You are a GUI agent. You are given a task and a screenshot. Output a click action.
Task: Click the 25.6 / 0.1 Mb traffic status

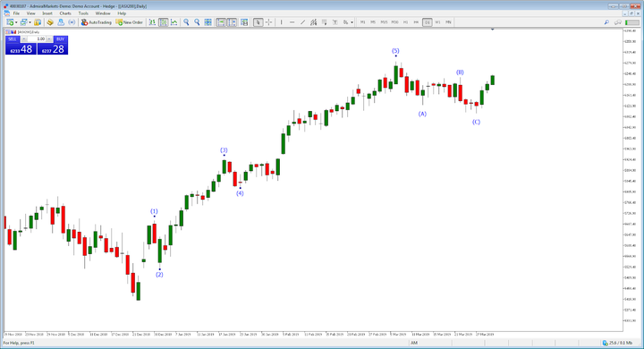(617, 343)
